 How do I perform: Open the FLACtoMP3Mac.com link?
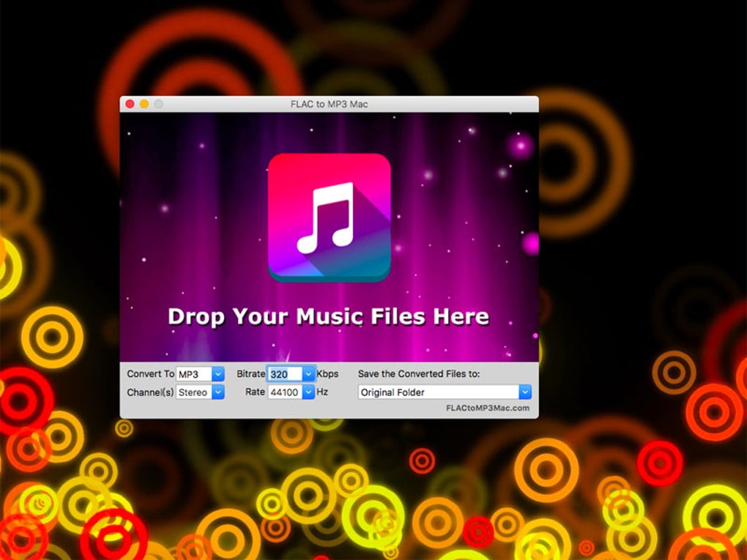(x=487, y=408)
